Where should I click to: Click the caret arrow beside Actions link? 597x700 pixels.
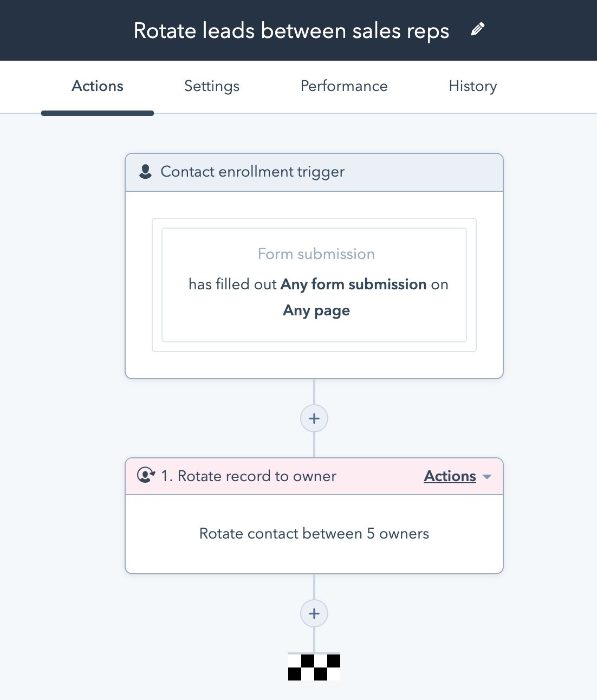(x=486, y=477)
